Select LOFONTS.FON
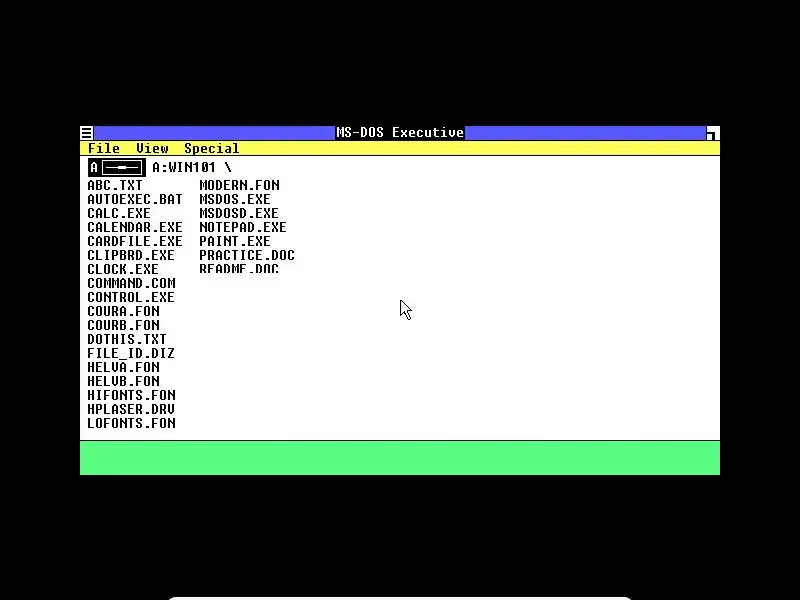The width and height of the screenshot is (800, 600). pos(131,423)
